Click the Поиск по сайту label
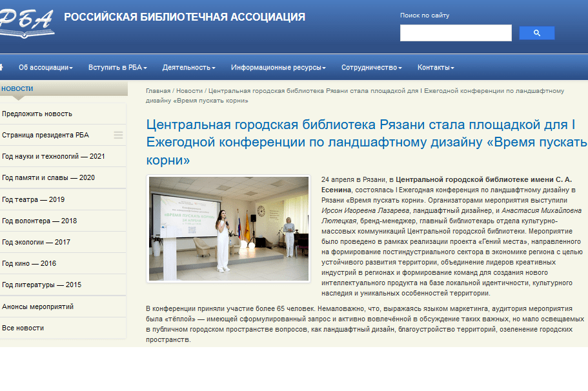 pos(425,15)
